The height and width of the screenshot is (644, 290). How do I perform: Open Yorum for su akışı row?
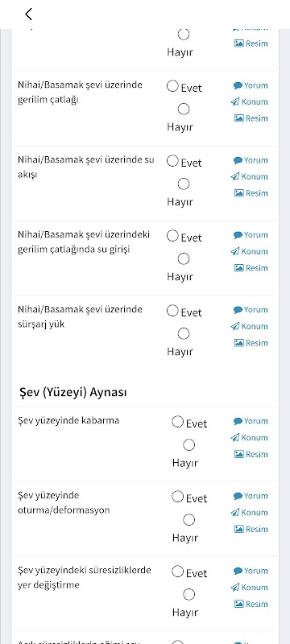pos(251,160)
